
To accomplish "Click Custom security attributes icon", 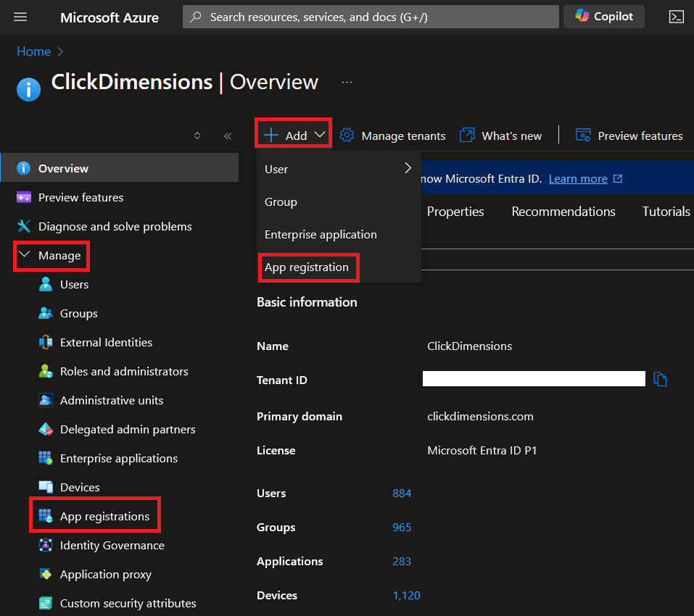I will point(46,603).
